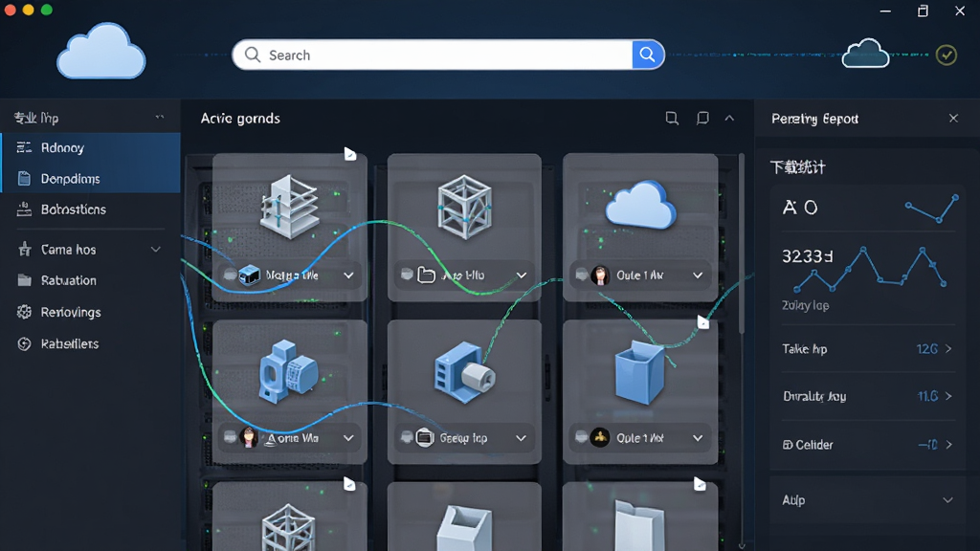Click the Donpdiams document icon
The image size is (980, 551).
point(24,179)
